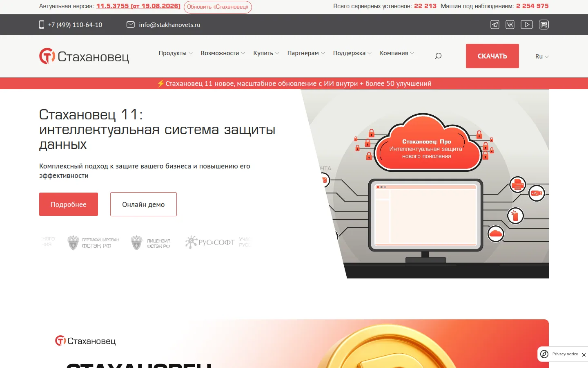Screen dimensions: 588x368
Task: Click the Privacy notice text
Action: coord(565,354)
